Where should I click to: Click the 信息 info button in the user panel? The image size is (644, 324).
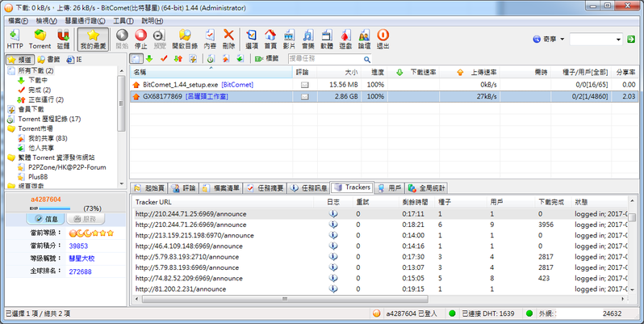coord(45,219)
